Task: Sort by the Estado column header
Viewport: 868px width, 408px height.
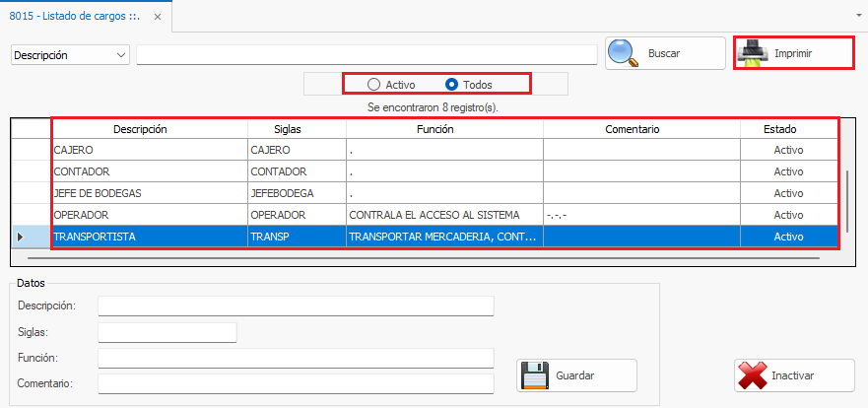Action: [x=787, y=129]
